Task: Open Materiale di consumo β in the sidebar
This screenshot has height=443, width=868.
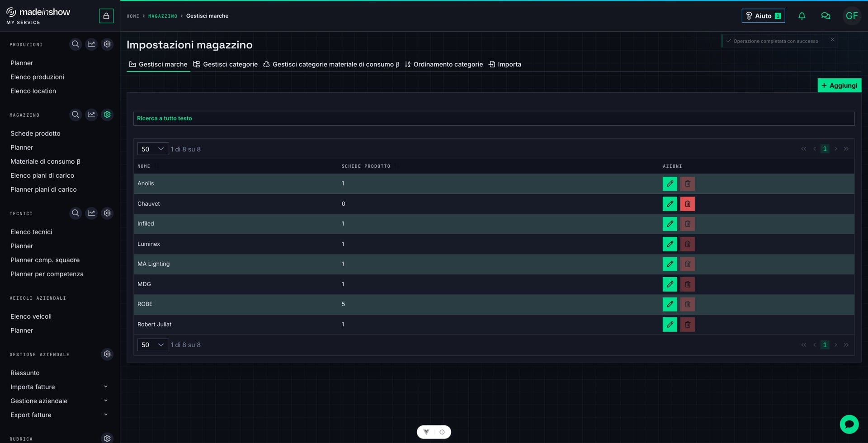Action: pos(45,161)
